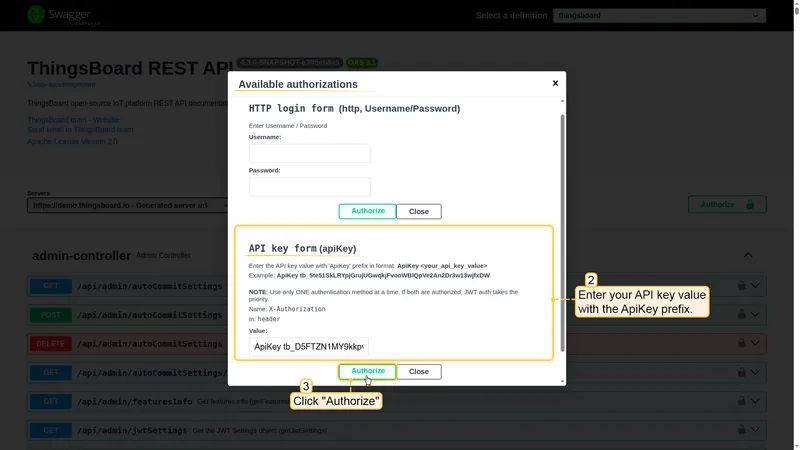Open the 'ThingsBoard team - Website' link
Screen dimensions: 800x450
pos(74,120)
